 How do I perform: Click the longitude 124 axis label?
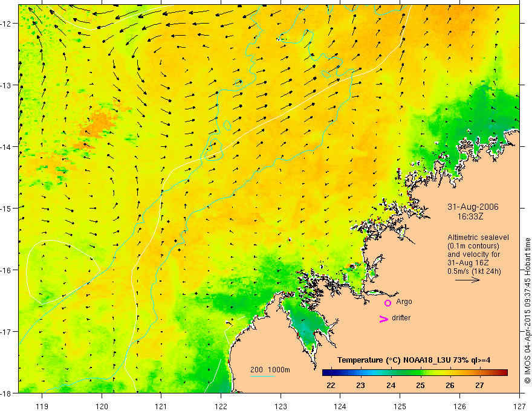(x=340, y=406)
